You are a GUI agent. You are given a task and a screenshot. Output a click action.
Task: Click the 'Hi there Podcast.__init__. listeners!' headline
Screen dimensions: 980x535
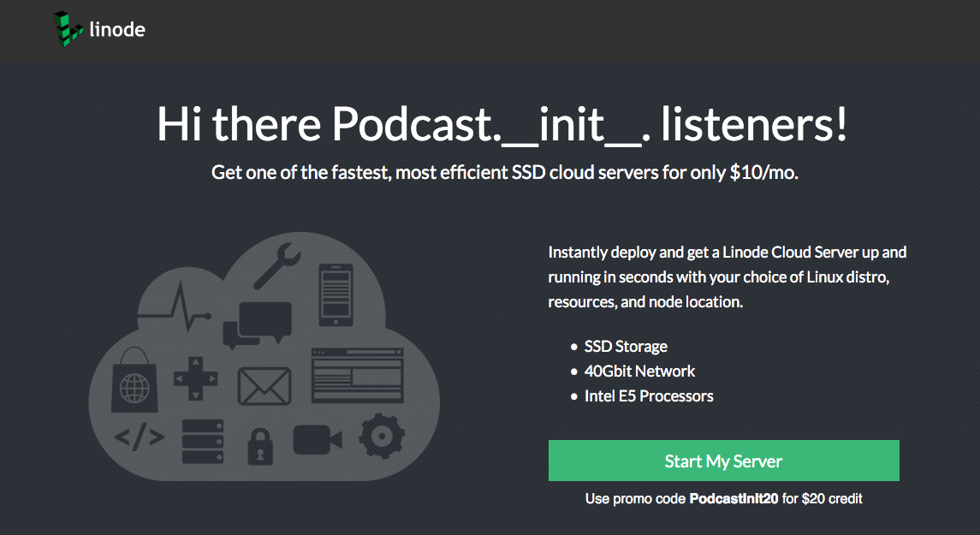pyautogui.click(x=502, y=124)
